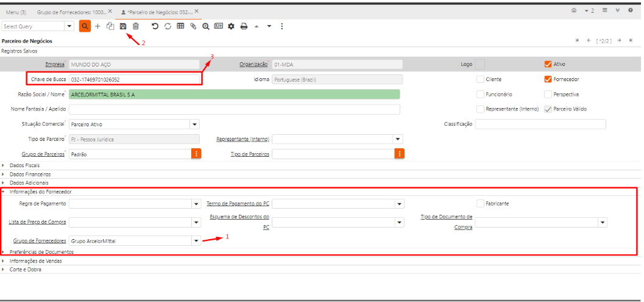644x302 pixels.
Task: Click the orange search magnifier button
Action: pyautogui.click(x=85, y=26)
